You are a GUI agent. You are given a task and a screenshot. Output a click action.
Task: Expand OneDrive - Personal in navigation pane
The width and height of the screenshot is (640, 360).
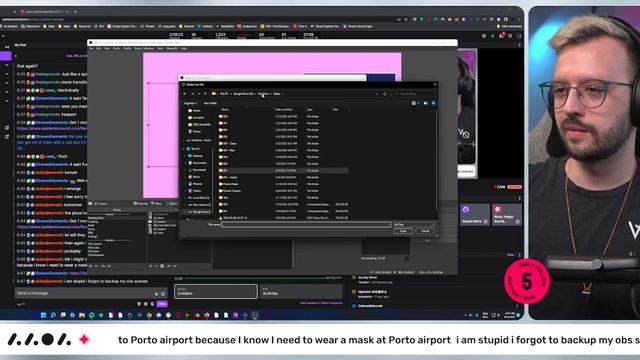tap(184, 140)
